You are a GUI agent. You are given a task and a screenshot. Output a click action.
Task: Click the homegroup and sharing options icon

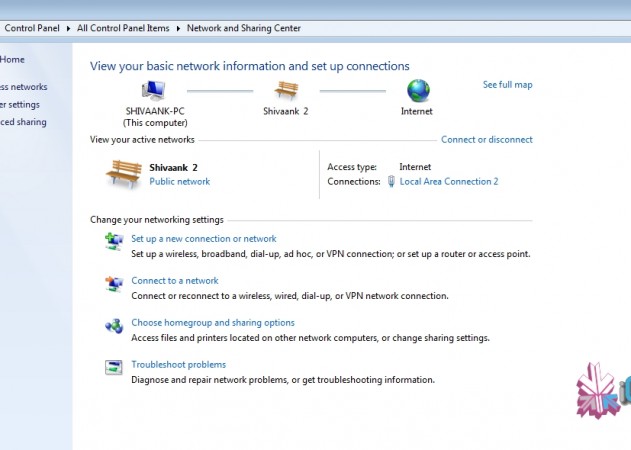tap(113, 325)
